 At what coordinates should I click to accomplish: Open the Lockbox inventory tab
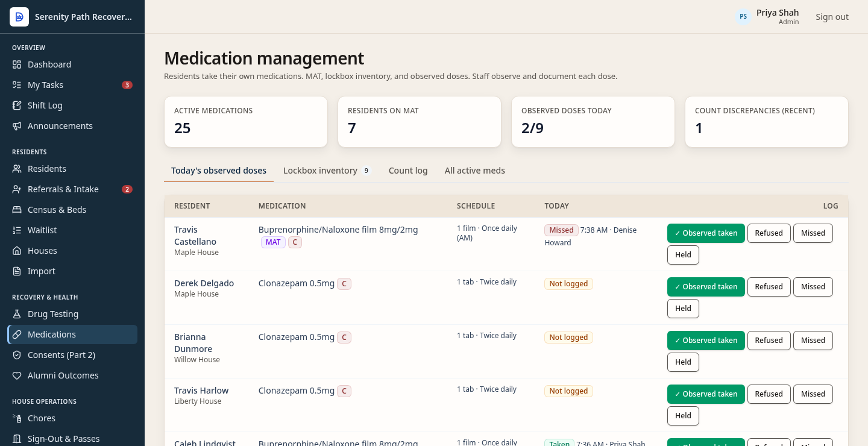click(328, 171)
